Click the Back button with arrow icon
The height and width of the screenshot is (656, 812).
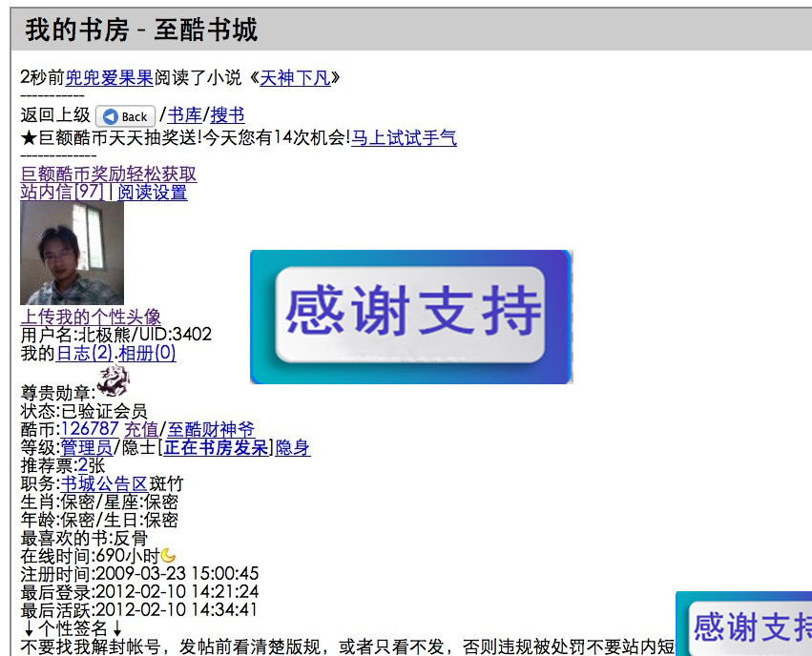click(125, 116)
